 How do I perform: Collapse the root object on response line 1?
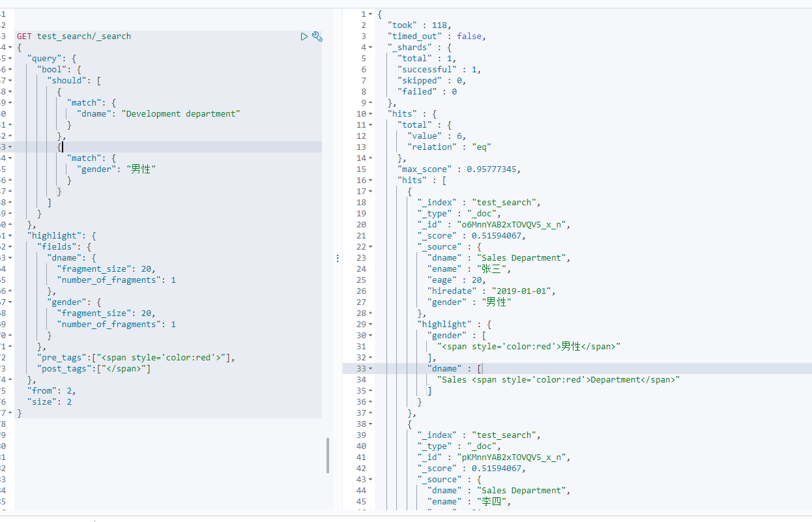pos(371,14)
